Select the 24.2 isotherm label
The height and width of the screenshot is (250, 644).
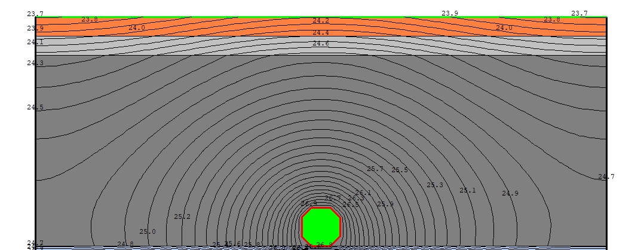(320, 20)
